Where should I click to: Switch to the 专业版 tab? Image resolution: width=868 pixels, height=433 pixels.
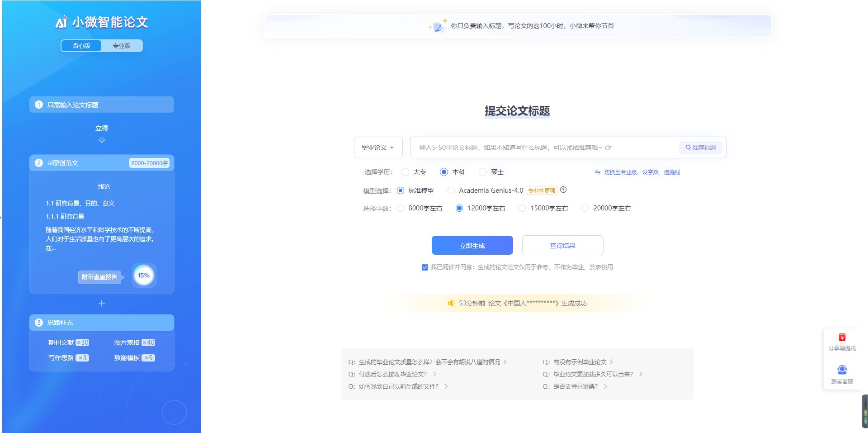(x=122, y=46)
